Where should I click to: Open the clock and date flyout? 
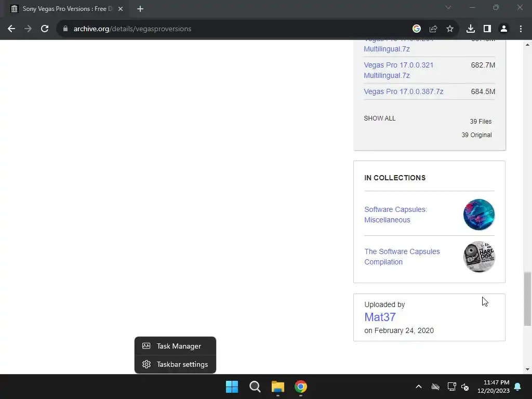click(x=494, y=387)
